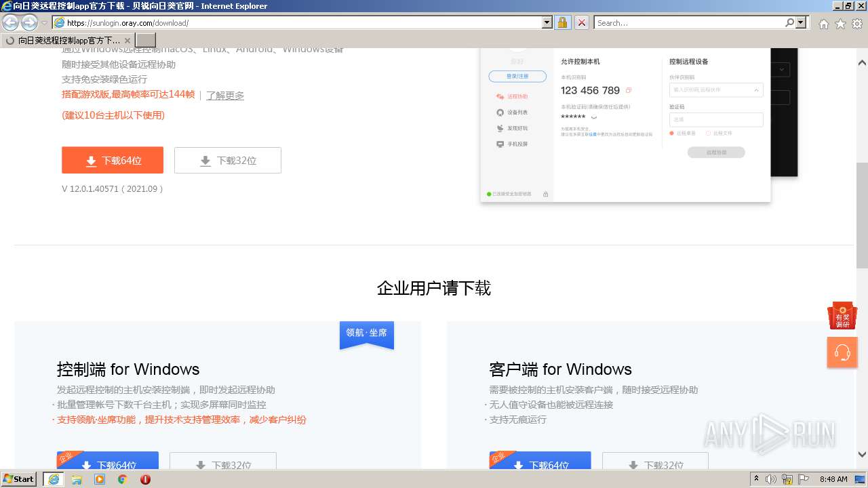
Task: Select 手机投屏 in preview sidebar
Action: pyautogui.click(x=513, y=144)
